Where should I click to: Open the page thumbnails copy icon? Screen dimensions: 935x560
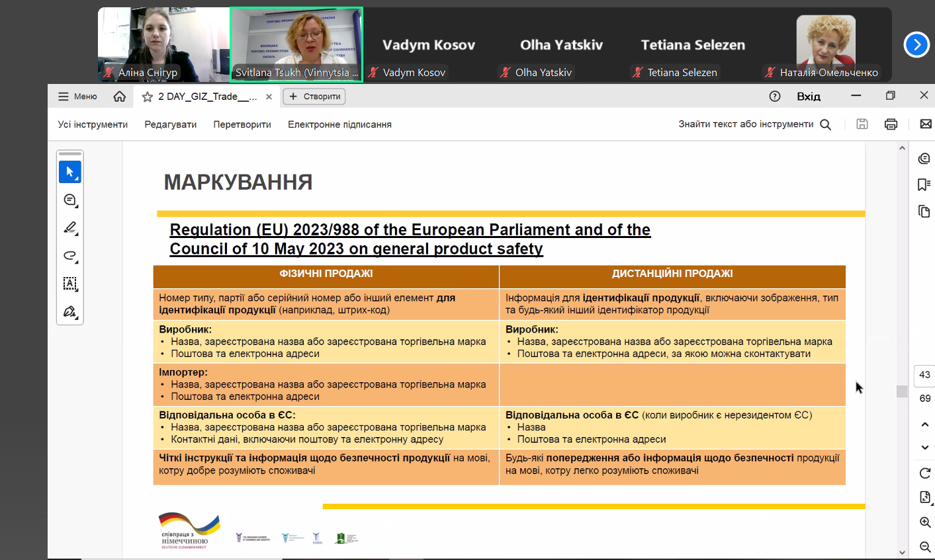[924, 211]
